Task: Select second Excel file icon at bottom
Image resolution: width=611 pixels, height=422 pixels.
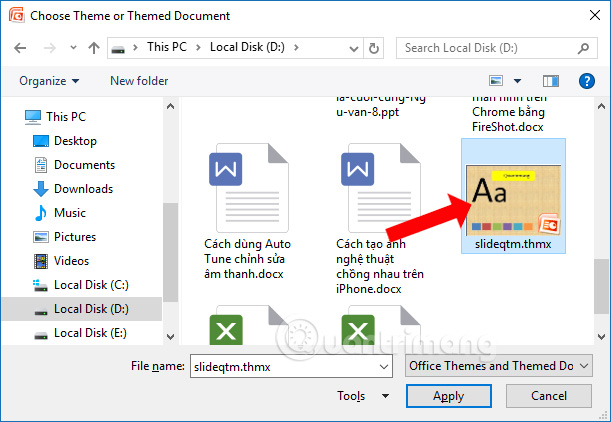Action: [x=381, y=325]
